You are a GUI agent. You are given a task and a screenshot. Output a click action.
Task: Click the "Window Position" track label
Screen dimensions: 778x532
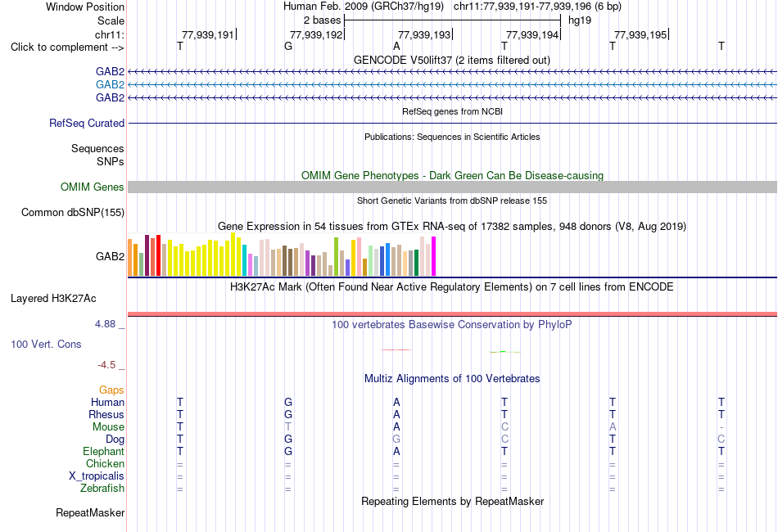(x=85, y=7)
